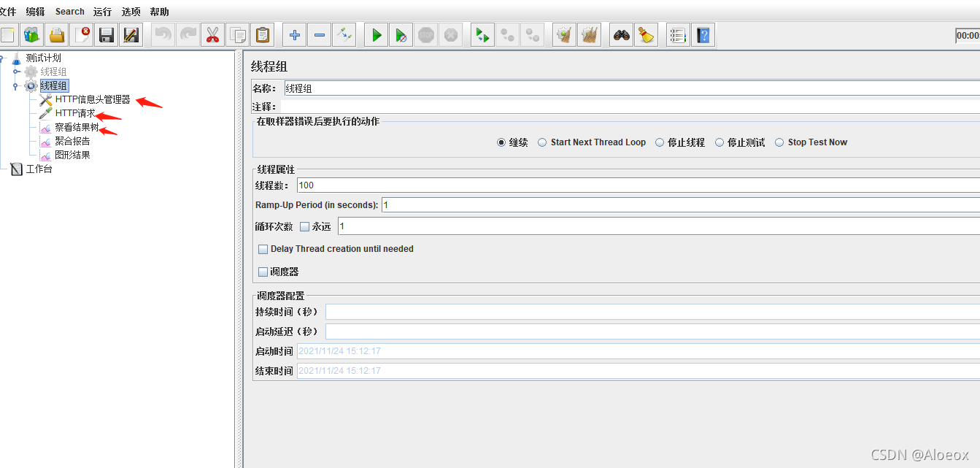980x468 pixels.
Task: Start test with no pauses icon
Action: pos(401,34)
